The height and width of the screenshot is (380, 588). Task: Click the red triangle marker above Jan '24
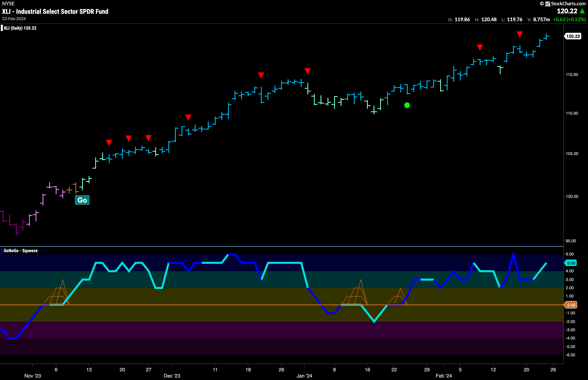(308, 71)
